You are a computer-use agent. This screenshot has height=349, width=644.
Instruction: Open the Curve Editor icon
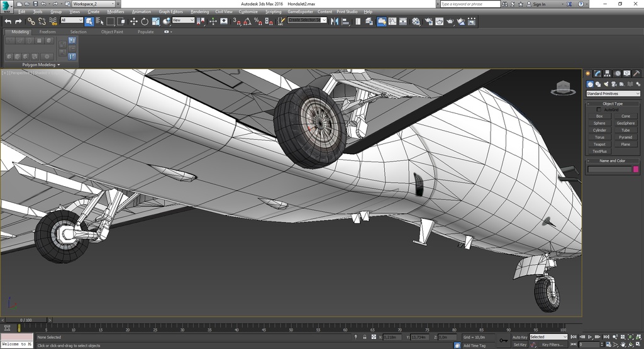392,21
